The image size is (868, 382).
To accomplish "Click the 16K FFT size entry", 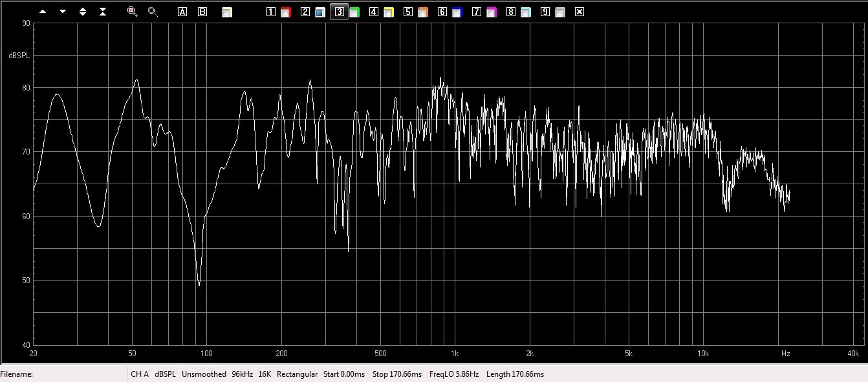I will [x=265, y=374].
